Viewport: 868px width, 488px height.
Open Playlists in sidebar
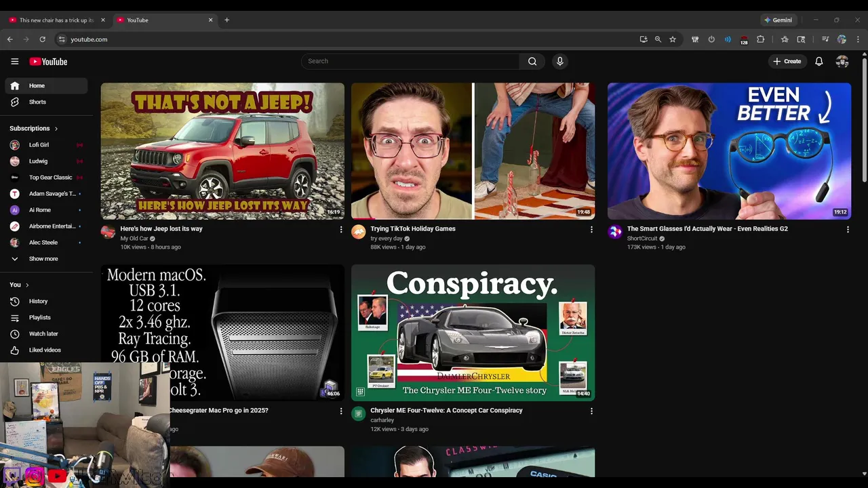pos(46,317)
